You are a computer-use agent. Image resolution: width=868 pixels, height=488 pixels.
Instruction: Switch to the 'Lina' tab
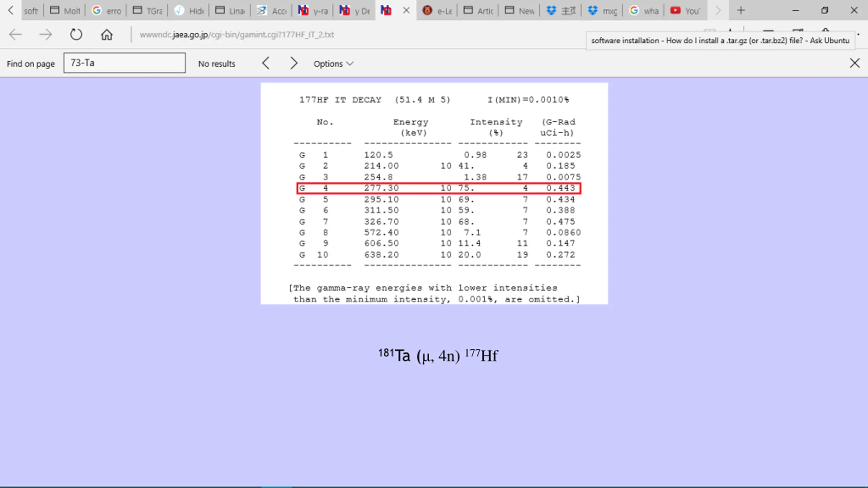click(230, 11)
